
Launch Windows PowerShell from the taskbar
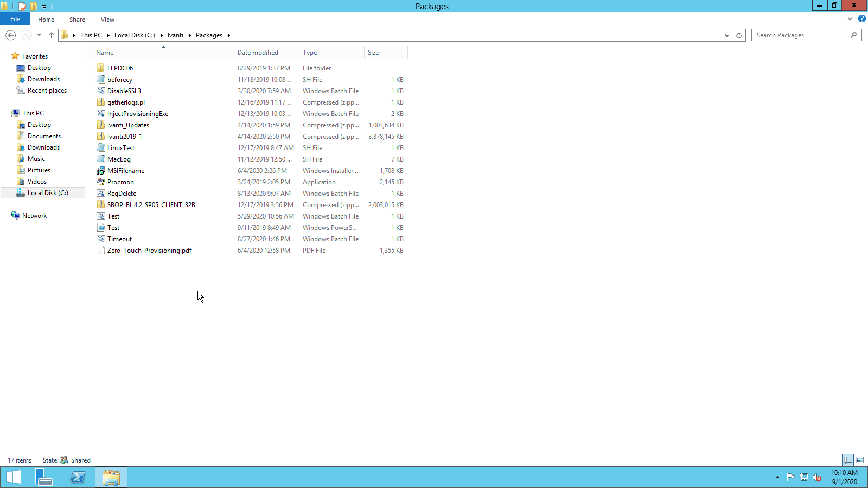(78, 477)
